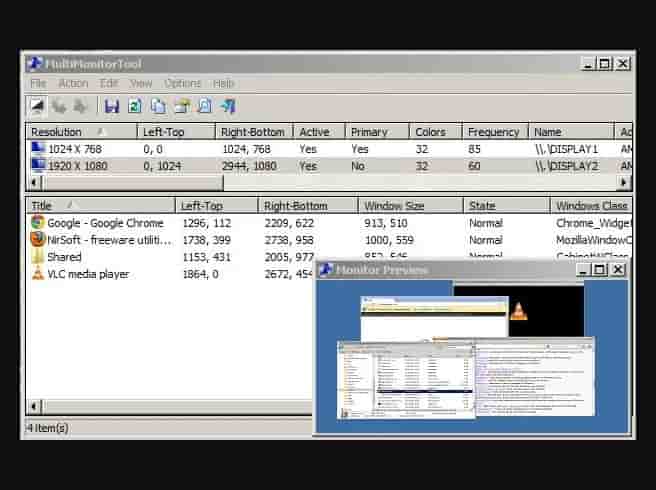Open the Edit menu
The image size is (656, 490).
coord(109,83)
